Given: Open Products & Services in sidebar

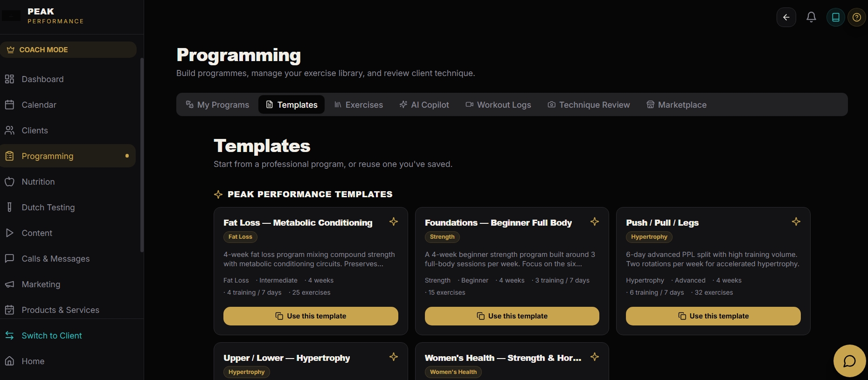Looking at the screenshot, I should point(68,310).
